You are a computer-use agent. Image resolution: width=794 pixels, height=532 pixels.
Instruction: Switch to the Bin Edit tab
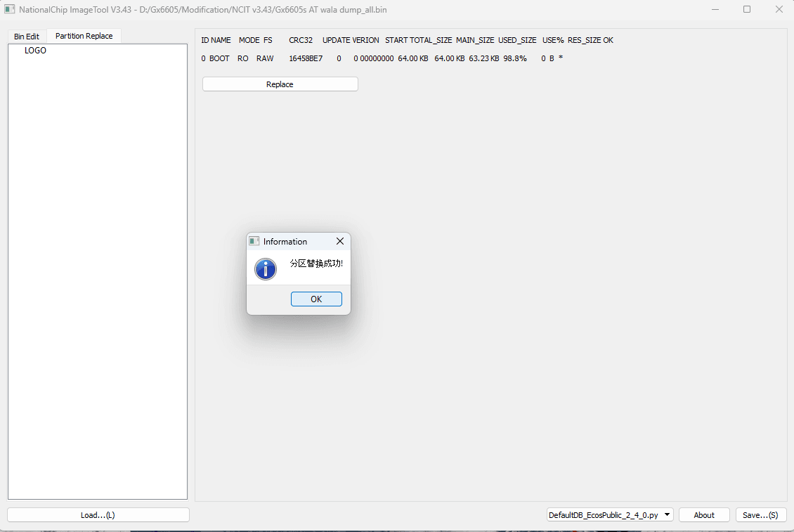point(26,36)
